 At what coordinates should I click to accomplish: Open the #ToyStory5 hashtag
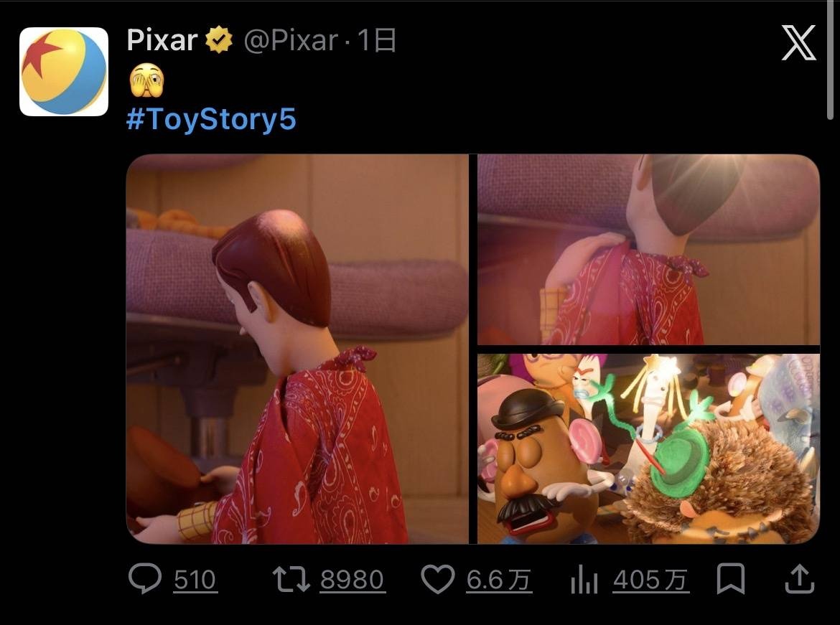coord(211,119)
